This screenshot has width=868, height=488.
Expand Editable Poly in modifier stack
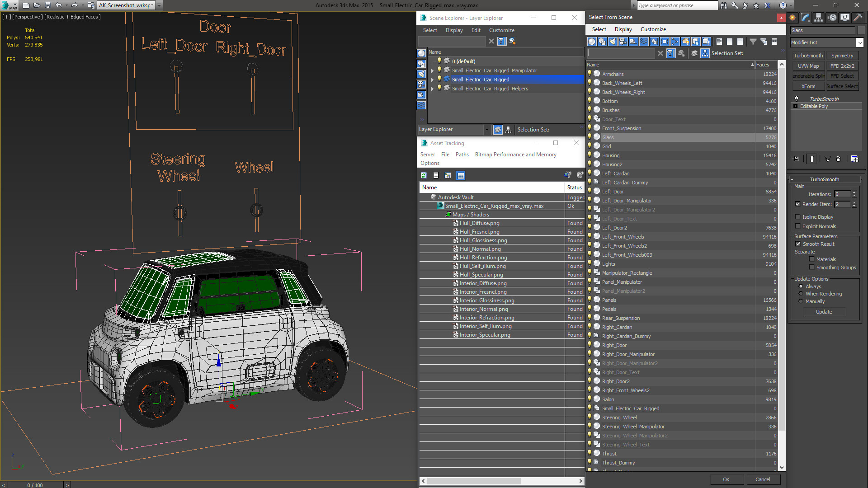pyautogui.click(x=796, y=106)
